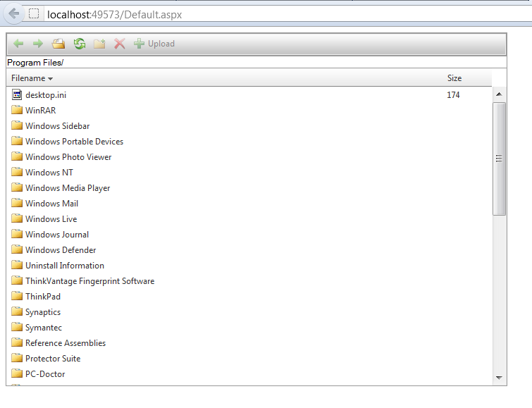Viewport: 532px width, 408px height.
Task: Click the Windows Journal folder icon
Action: [17, 234]
